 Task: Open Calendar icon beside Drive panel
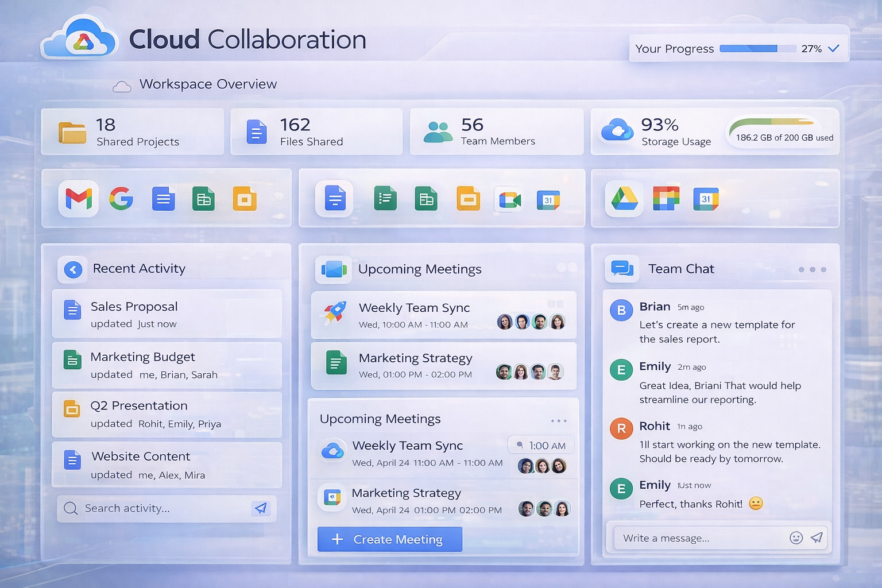click(x=706, y=199)
